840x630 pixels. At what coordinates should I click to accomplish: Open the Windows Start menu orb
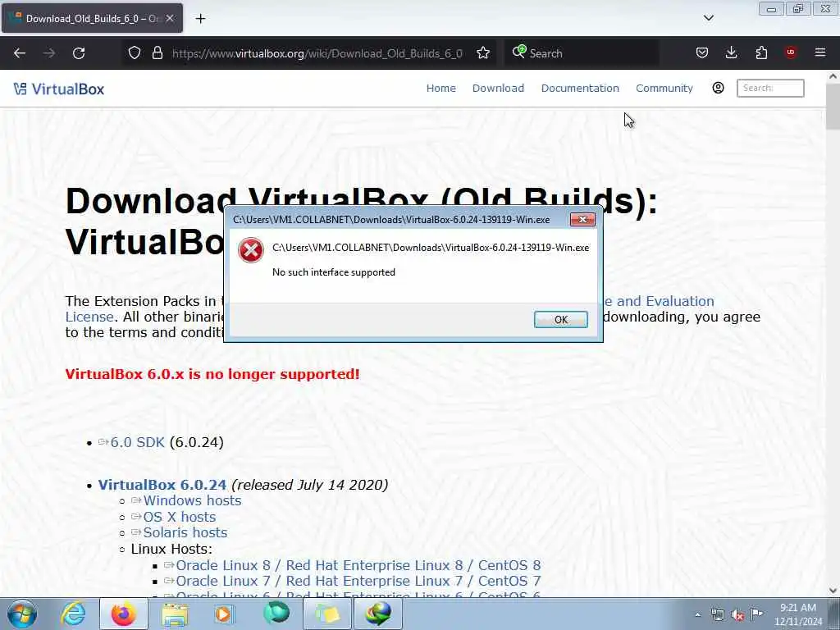[x=22, y=614]
